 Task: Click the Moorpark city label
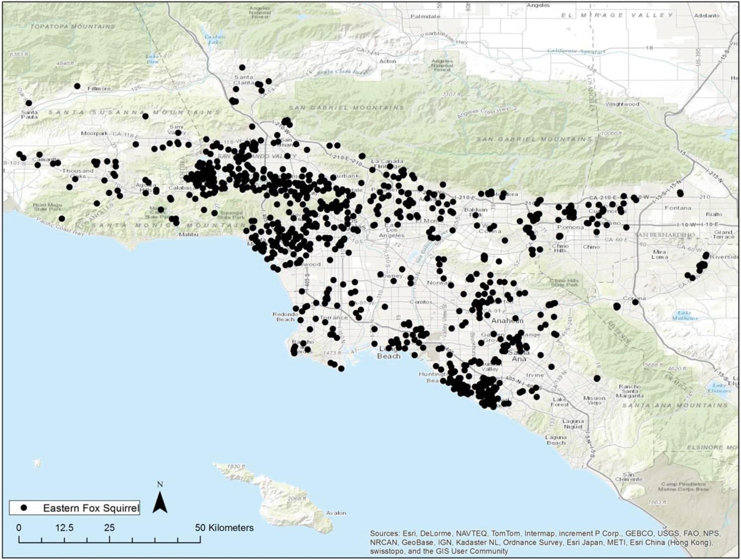point(94,134)
